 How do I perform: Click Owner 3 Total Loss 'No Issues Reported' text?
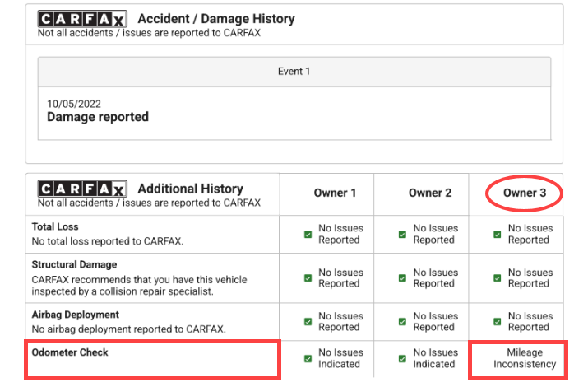click(530, 234)
